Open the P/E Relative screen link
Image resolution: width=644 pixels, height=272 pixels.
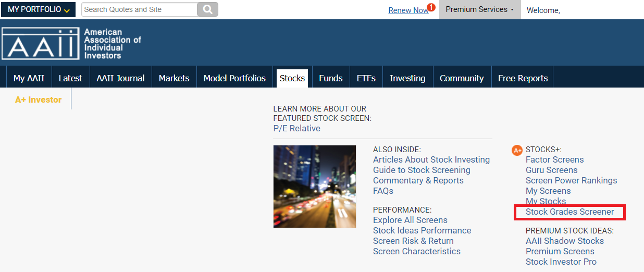click(x=297, y=128)
